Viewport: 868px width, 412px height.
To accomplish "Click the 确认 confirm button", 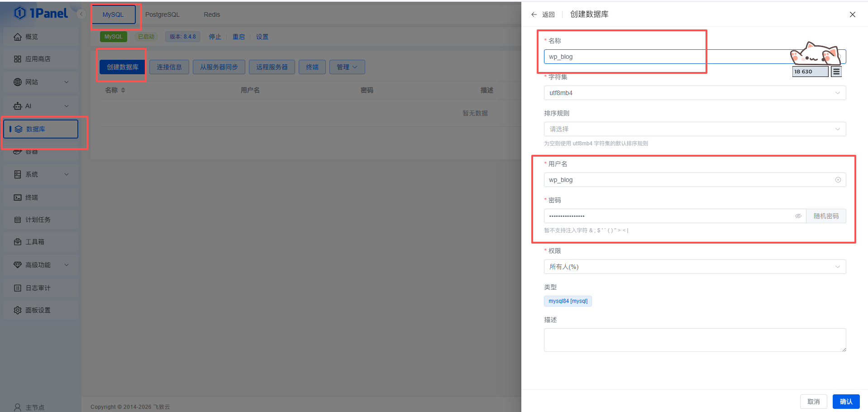I will click(x=845, y=402).
